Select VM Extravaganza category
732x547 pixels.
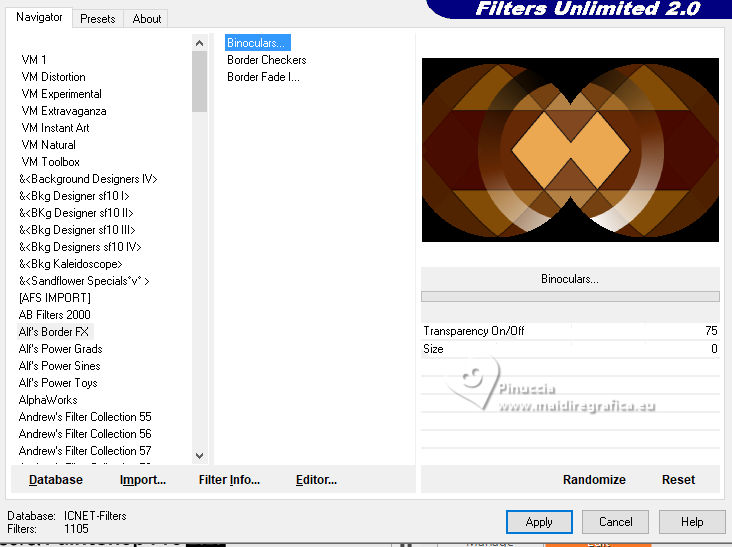point(64,111)
